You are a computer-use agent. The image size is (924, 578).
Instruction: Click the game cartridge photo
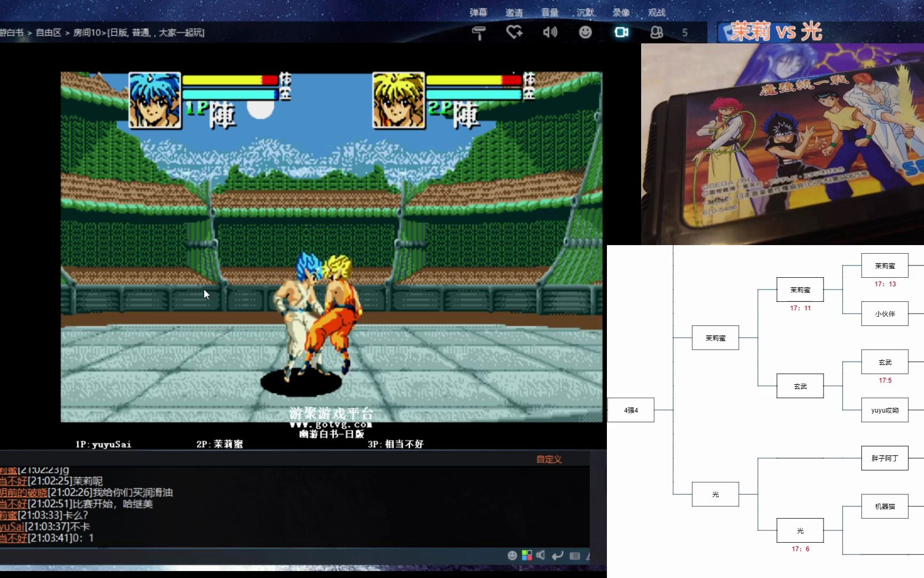tap(782, 144)
